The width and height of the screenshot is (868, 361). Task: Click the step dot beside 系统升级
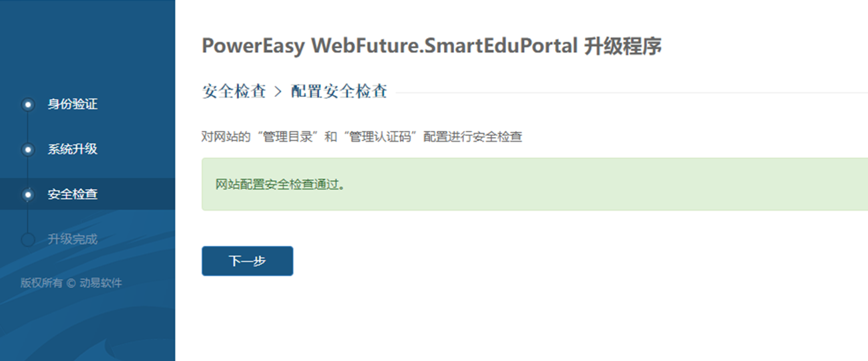tap(27, 150)
